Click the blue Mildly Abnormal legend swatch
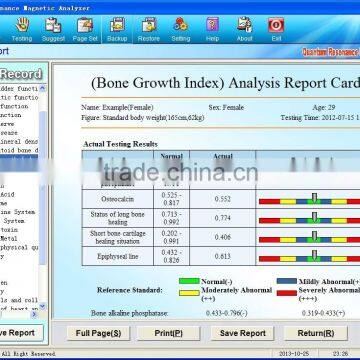Image resolution: width=360 pixels, height=360 pixels. tap(286, 281)
